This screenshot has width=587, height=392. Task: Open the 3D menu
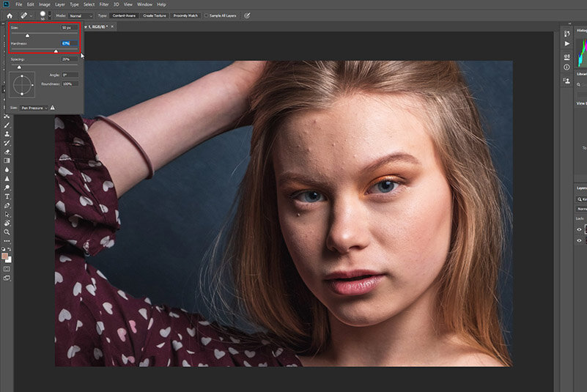(x=117, y=4)
